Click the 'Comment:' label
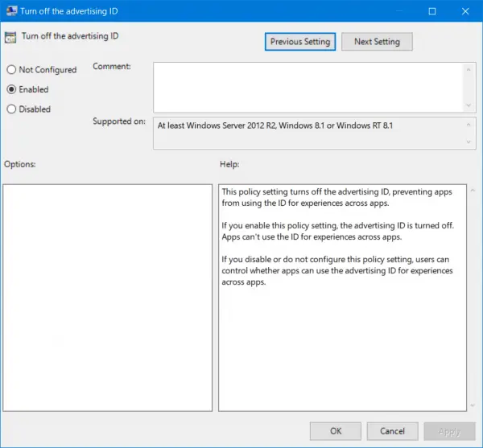483x448 pixels. point(112,66)
